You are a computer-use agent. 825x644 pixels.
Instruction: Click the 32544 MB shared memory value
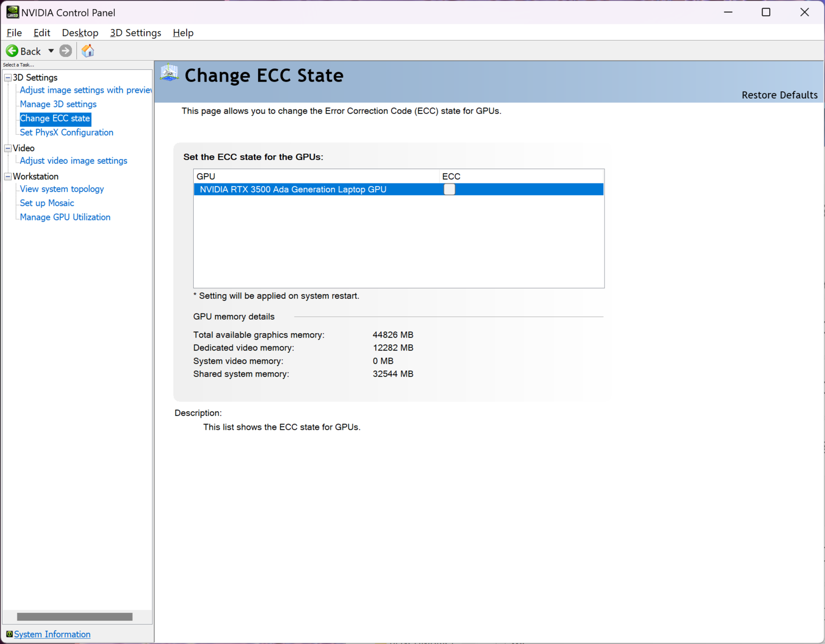tap(393, 374)
